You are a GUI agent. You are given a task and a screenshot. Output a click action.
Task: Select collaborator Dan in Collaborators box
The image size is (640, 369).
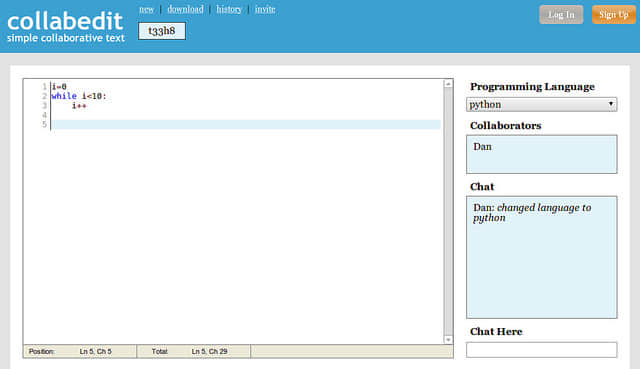[x=482, y=147]
